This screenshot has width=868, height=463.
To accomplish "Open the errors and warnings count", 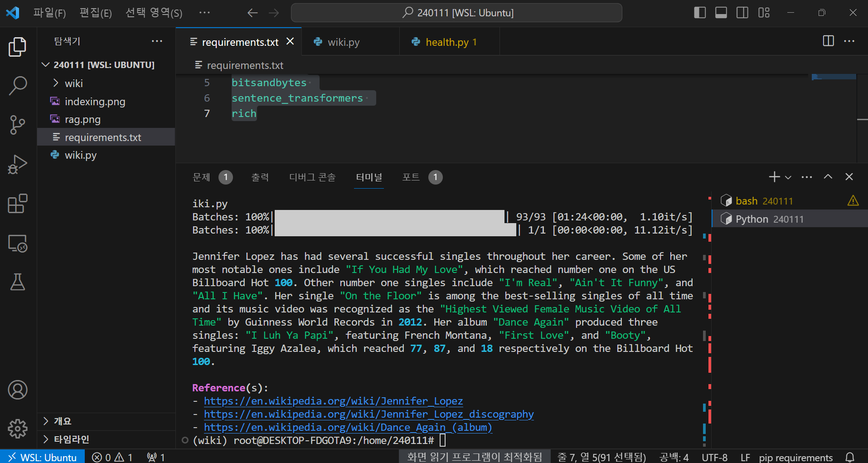I will (112, 457).
